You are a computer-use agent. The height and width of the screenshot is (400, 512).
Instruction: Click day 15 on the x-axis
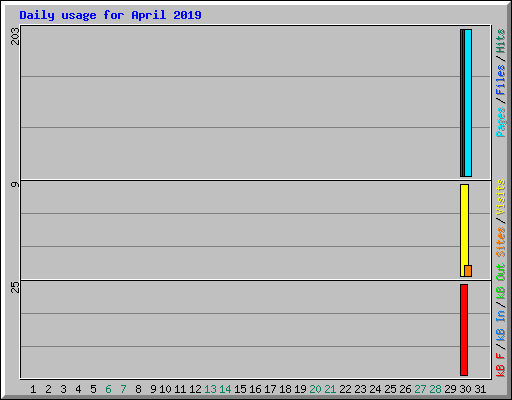(240, 389)
